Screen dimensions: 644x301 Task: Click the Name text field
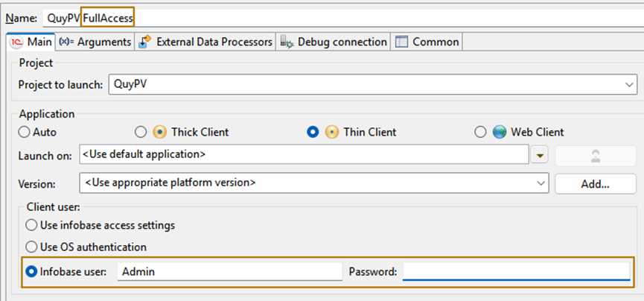coord(335,17)
